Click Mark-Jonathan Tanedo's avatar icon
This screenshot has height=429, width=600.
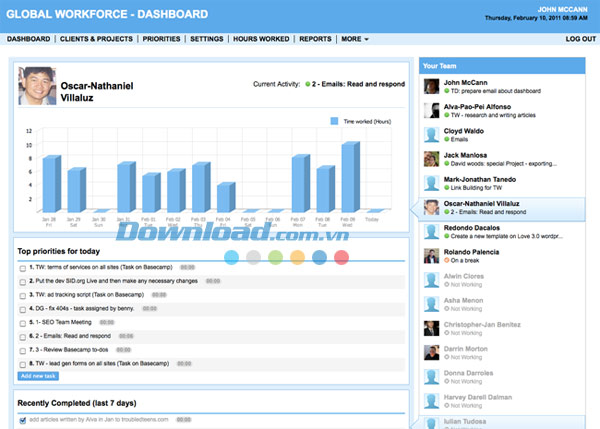[431, 183]
